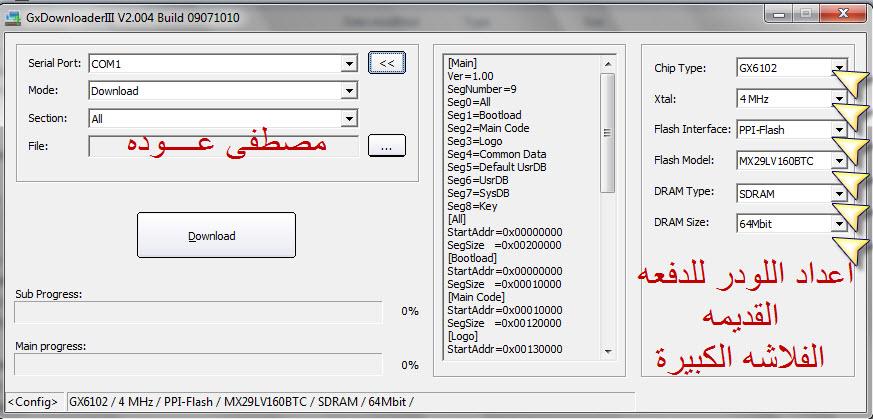The image size is (873, 419).
Task: Click inside the File path field
Action: coord(223,146)
